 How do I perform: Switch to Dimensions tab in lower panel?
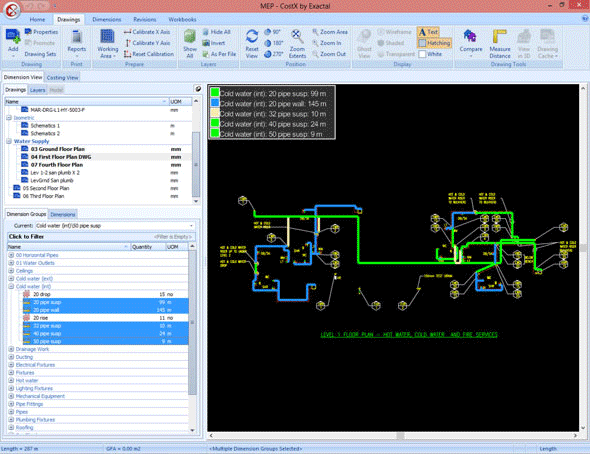tap(63, 214)
